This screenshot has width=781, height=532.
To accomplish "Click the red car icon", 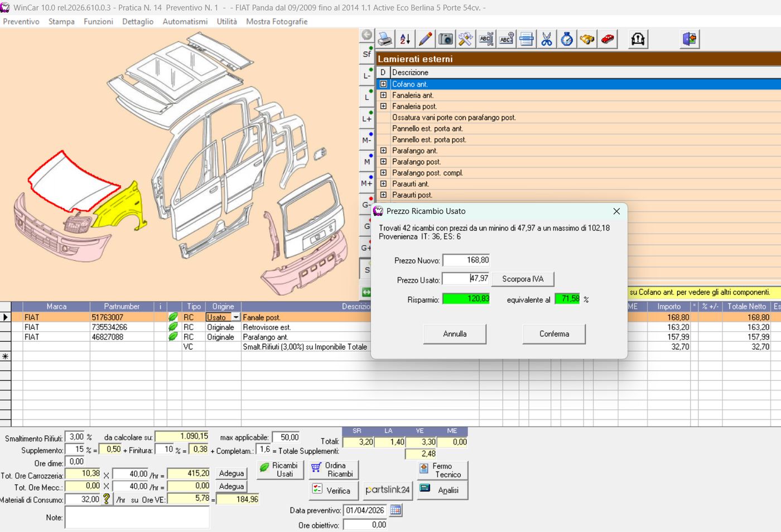I will [x=608, y=39].
